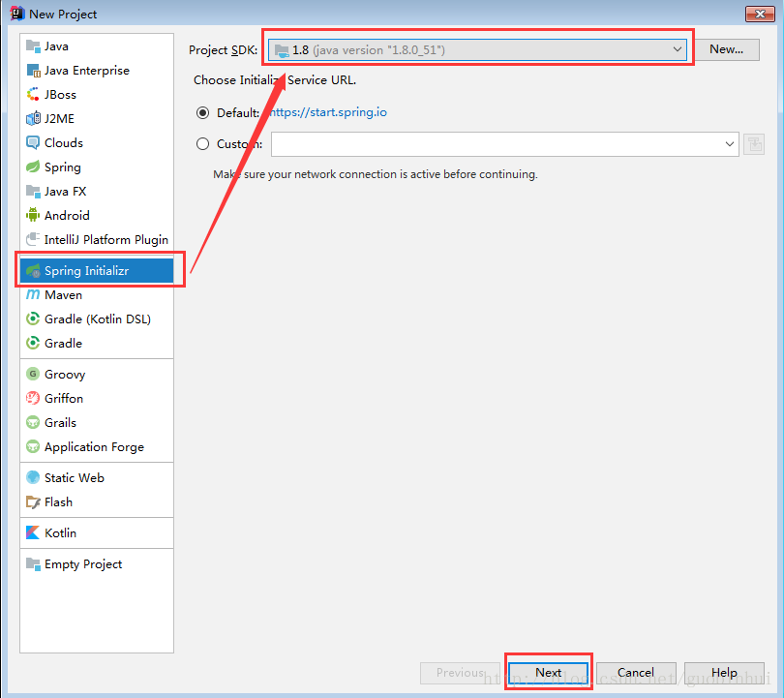Screen dimensions: 784x698
Task: Pick the J2ME icon
Action: [33, 118]
